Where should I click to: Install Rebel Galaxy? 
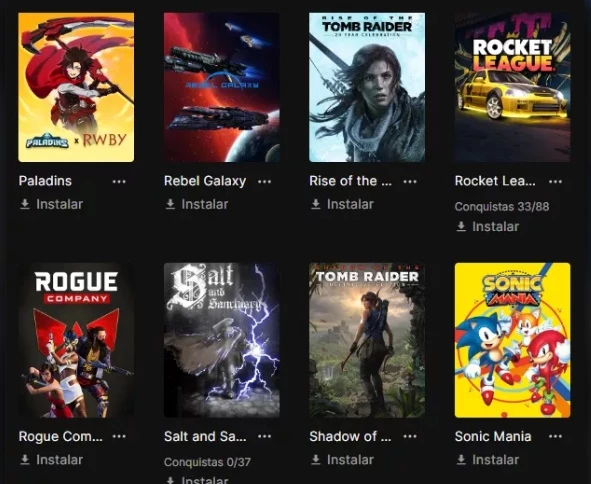[197, 204]
